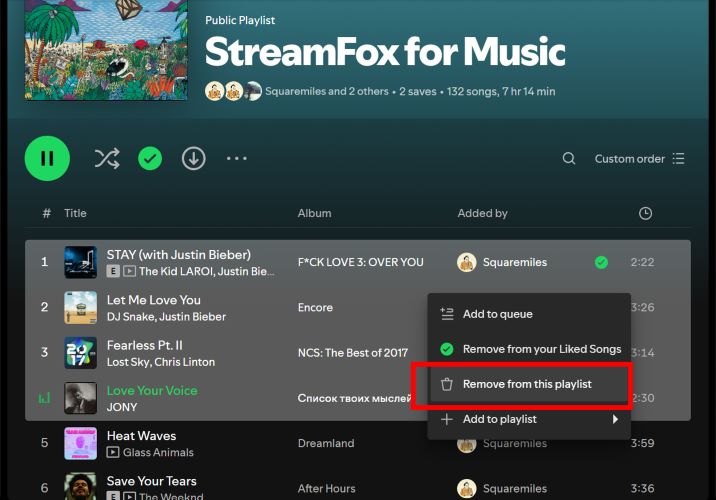
Task: Toggle shuffle for the playlist
Action: 107,158
